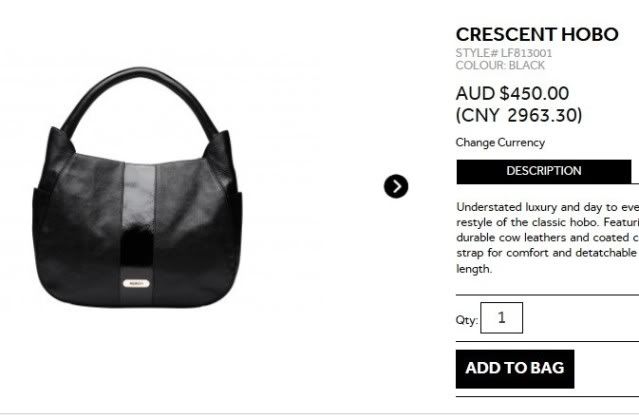Viewport: 639px width, 419px height.
Task: Focus the Qty input field
Action: click(x=501, y=318)
